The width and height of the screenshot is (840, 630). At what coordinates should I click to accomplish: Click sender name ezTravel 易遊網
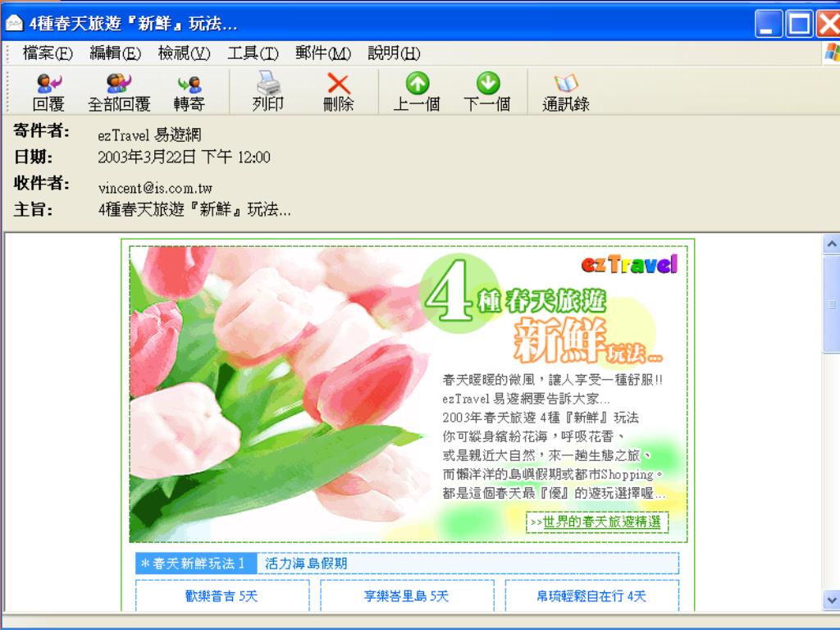tap(149, 135)
